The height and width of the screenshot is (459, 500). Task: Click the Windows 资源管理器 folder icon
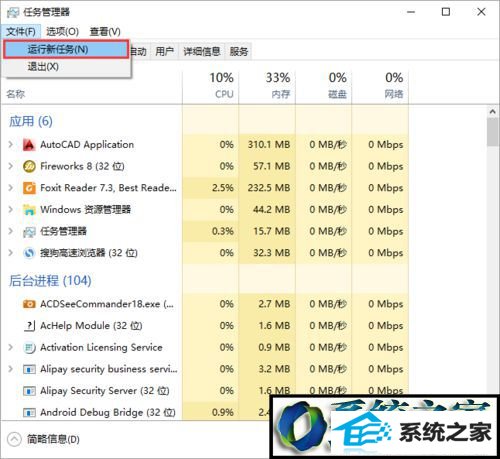pos(29,210)
